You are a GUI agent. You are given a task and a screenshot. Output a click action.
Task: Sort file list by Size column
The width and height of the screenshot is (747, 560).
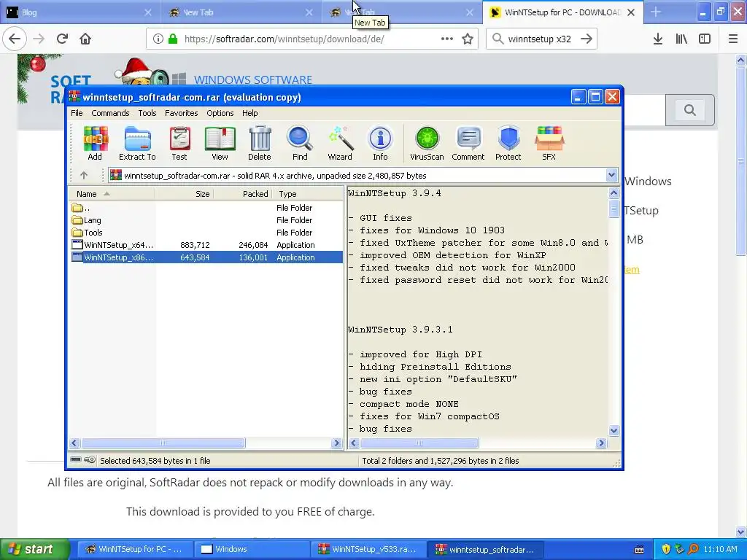(185, 194)
